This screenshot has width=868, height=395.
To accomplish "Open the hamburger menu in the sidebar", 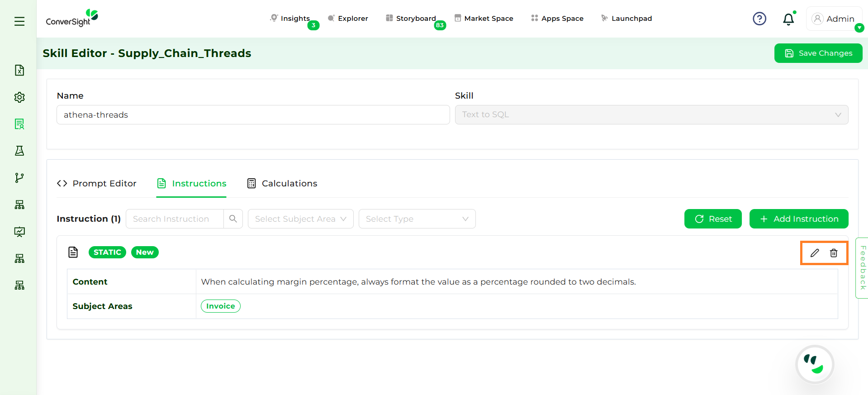I will [x=19, y=21].
